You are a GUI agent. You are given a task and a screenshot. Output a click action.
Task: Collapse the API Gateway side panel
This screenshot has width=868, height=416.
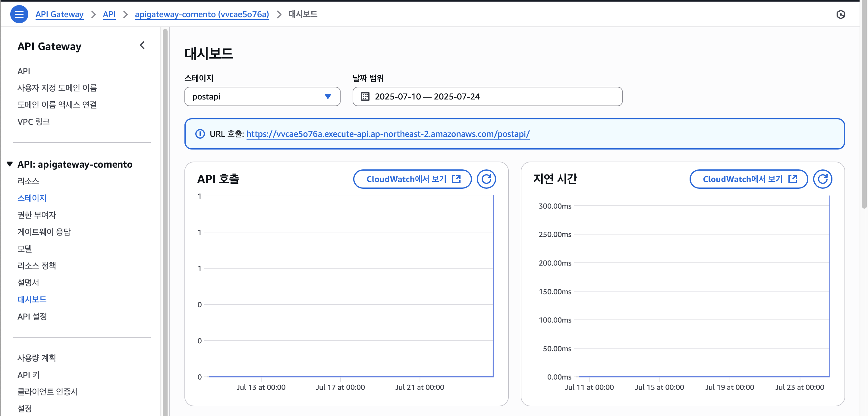tap(142, 46)
